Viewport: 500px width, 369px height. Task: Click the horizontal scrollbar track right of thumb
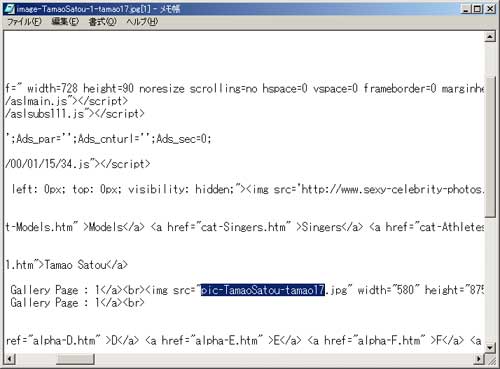(x=284, y=359)
